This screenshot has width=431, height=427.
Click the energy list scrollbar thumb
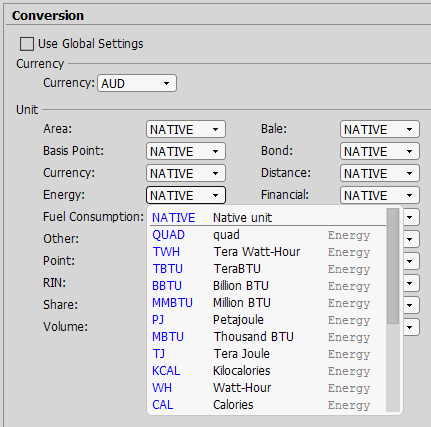point(393,266)
